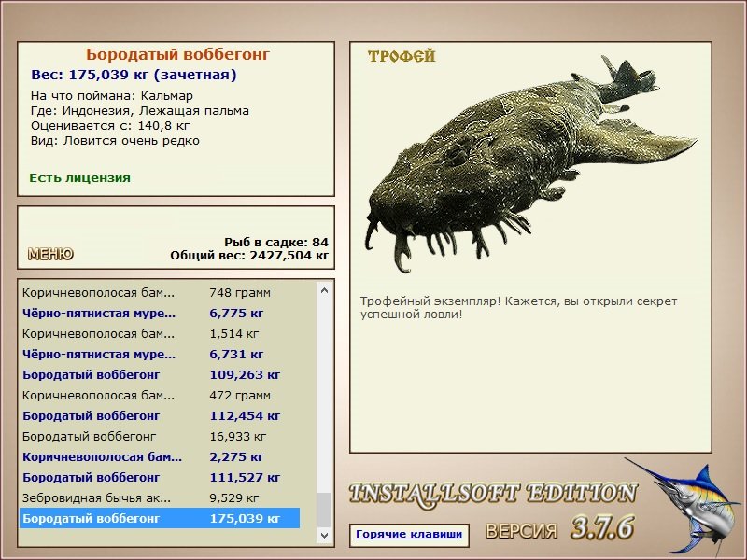
Task: Click the scroll down arrow in fish list
Action: pos(324,535)
